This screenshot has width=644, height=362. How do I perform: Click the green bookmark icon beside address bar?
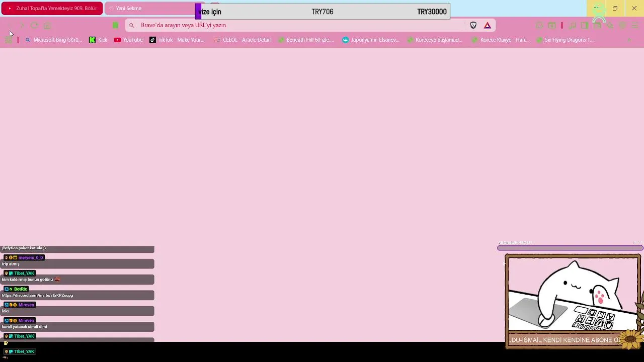tap(115, 25)
